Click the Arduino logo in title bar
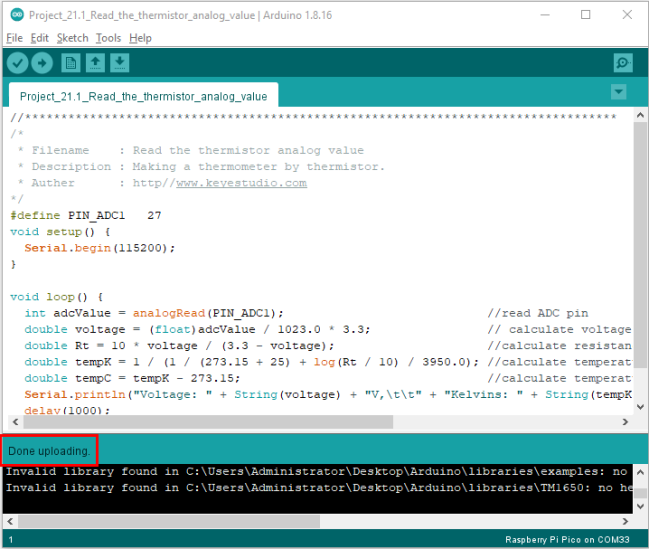This screenshot has width=650, height=549. click(x=17, y=15)
